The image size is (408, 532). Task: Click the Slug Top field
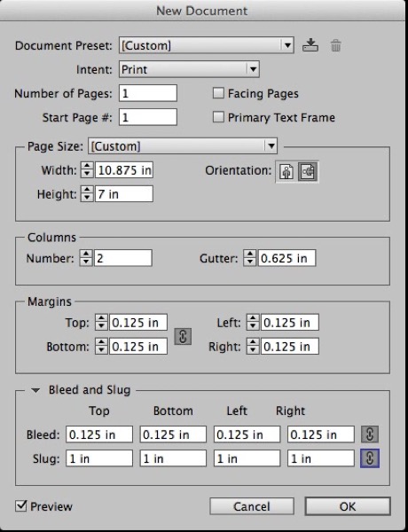[x=99, y=458]
